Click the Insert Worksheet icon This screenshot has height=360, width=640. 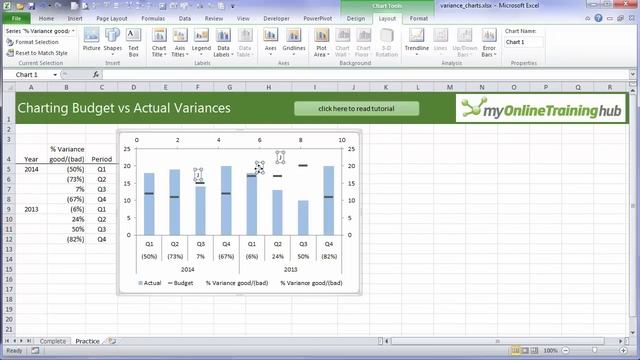coord(111,341)
